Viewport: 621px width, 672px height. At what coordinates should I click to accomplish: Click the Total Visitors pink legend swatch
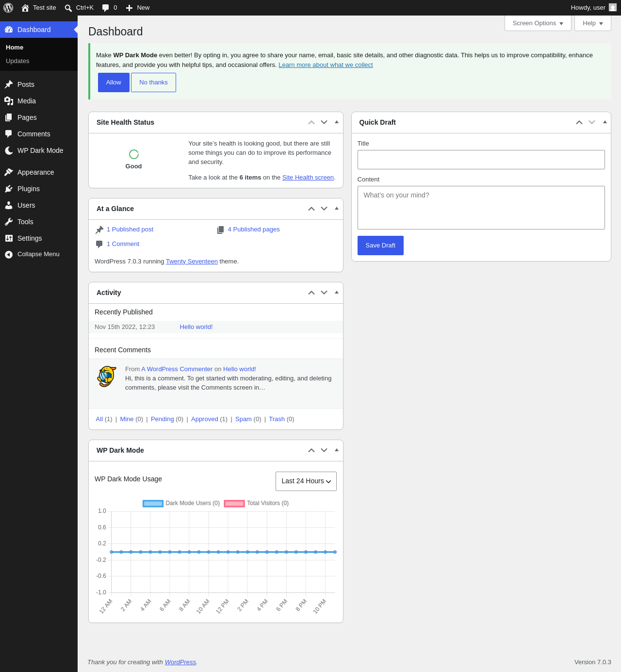pyautogui.click(x=234, y=504)
